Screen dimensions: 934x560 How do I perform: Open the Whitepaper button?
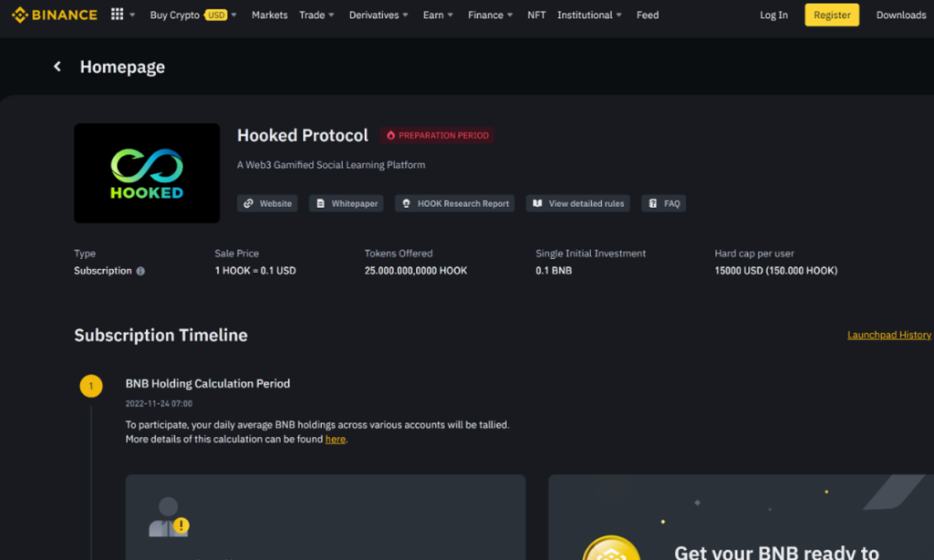(346, 203)
